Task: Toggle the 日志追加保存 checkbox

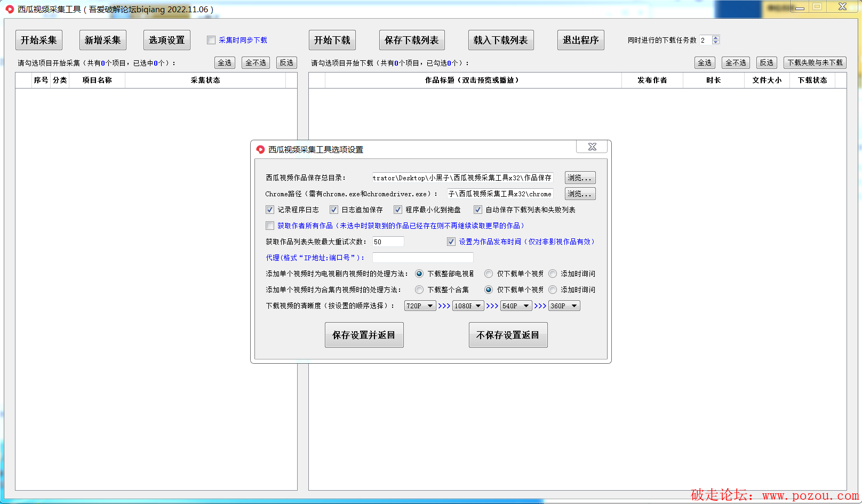Action: [334, 210]
